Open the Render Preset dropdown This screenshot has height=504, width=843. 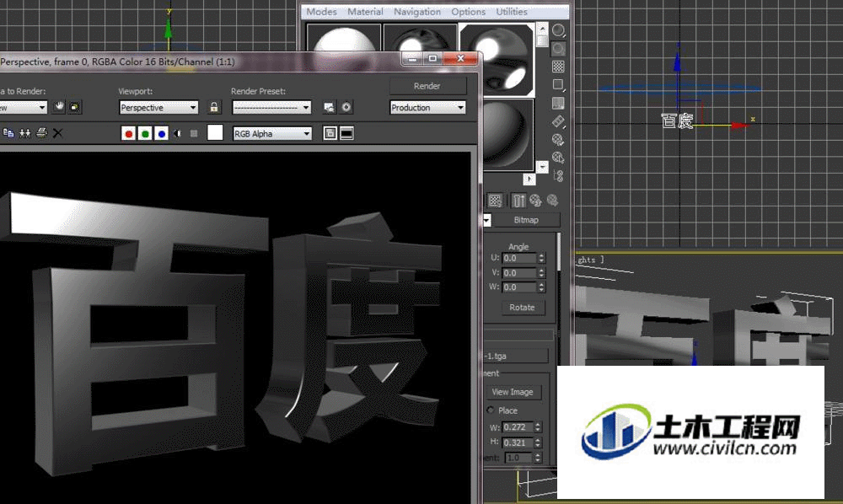pyautogui.click(x=271, y=108)
